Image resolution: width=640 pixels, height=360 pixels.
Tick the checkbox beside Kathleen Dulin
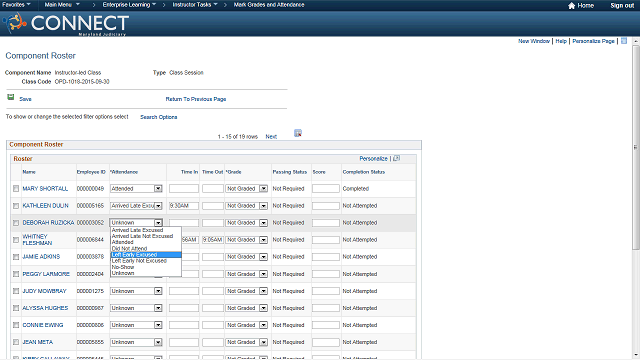(x=16, y=206)
